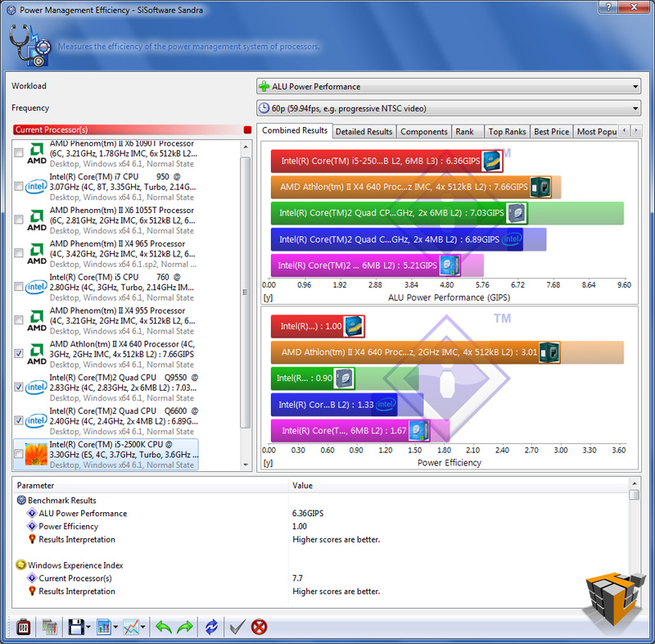Click red Core i5-2500 6.36GIPS bar
Viewport: 655px width, 644px height.
coord(386,161)
